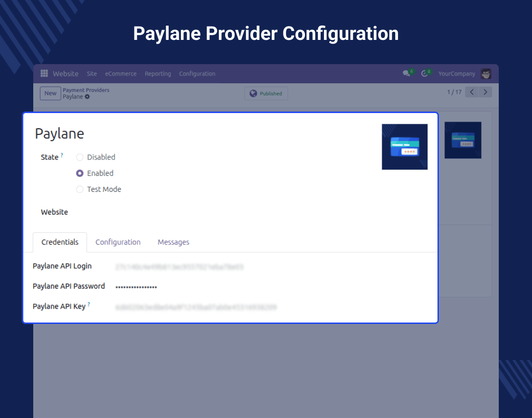Select the Enabled state radio button

click(x=80, y=173)
